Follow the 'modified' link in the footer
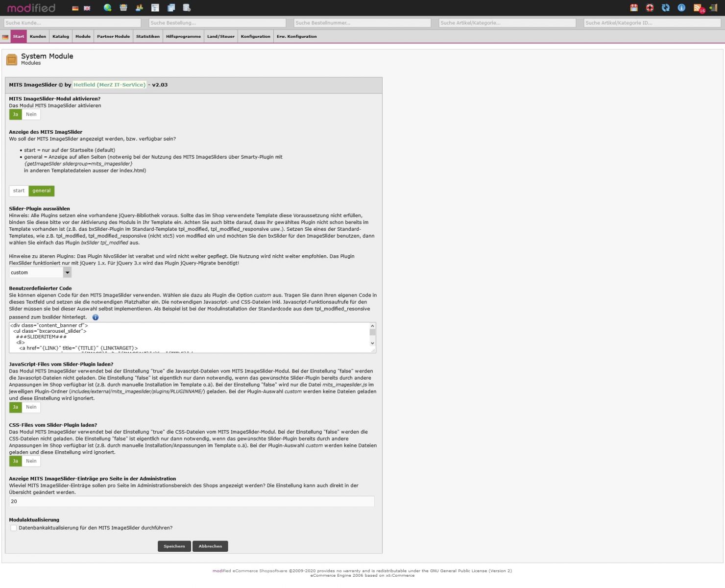 [x=222, y=571]
